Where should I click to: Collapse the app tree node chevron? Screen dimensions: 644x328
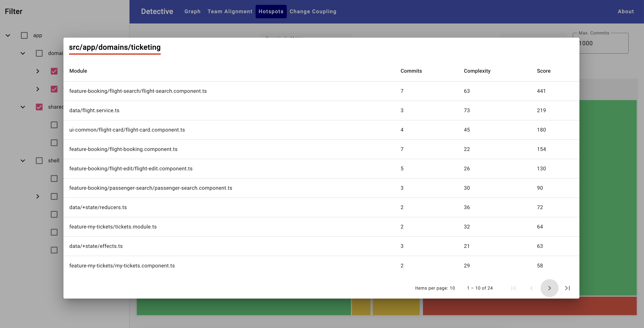[x=8, y=35]
